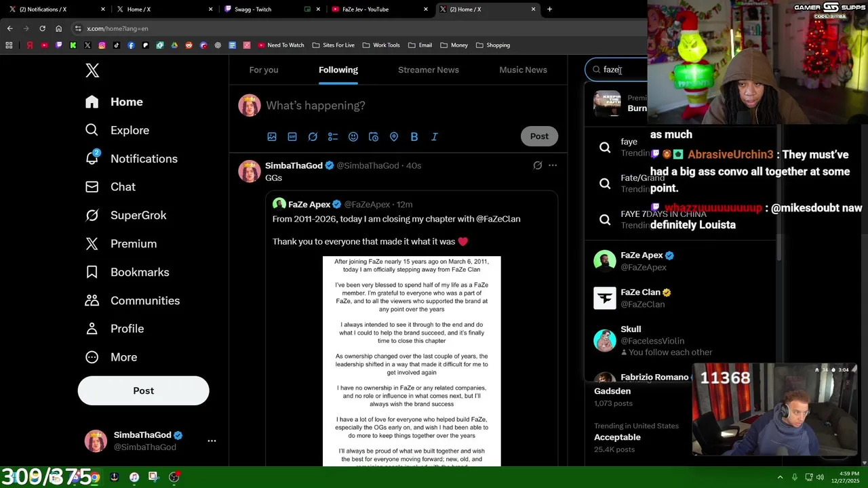Click the address bar showing x.com/home
Viewport: 868px width, 488px height.
(x=359, y=28)
